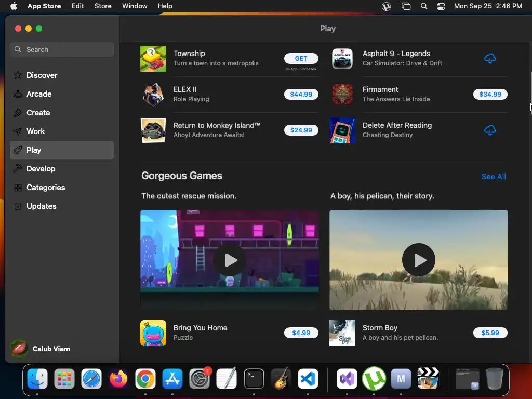Launch Firefox from the Dock
Image resolution: width=532 pixels, height=399 pixels.
point(118,379)
